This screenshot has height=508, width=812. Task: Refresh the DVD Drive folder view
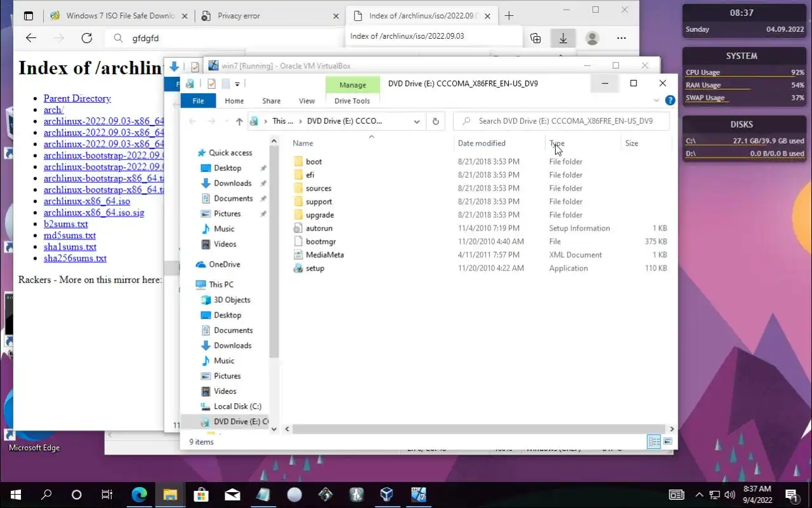(x=435, y=121)
